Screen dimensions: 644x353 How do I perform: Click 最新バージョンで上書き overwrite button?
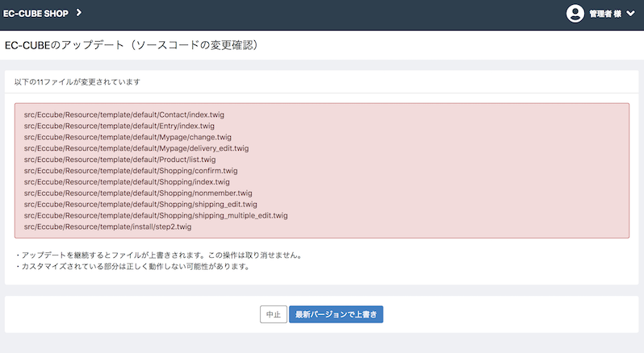pos(336,314)
